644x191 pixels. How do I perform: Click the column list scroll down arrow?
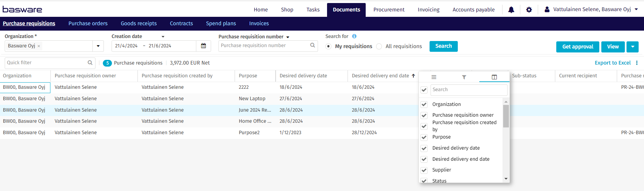click(x=506, y=179)
